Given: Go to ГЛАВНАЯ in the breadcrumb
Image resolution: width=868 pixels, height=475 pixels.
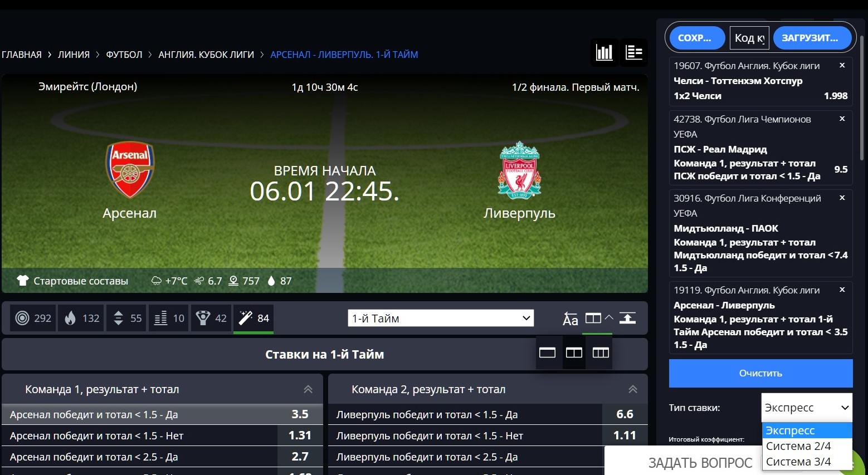Looking at the screenshot, I should pyautogui.click(x=22, y=55).
